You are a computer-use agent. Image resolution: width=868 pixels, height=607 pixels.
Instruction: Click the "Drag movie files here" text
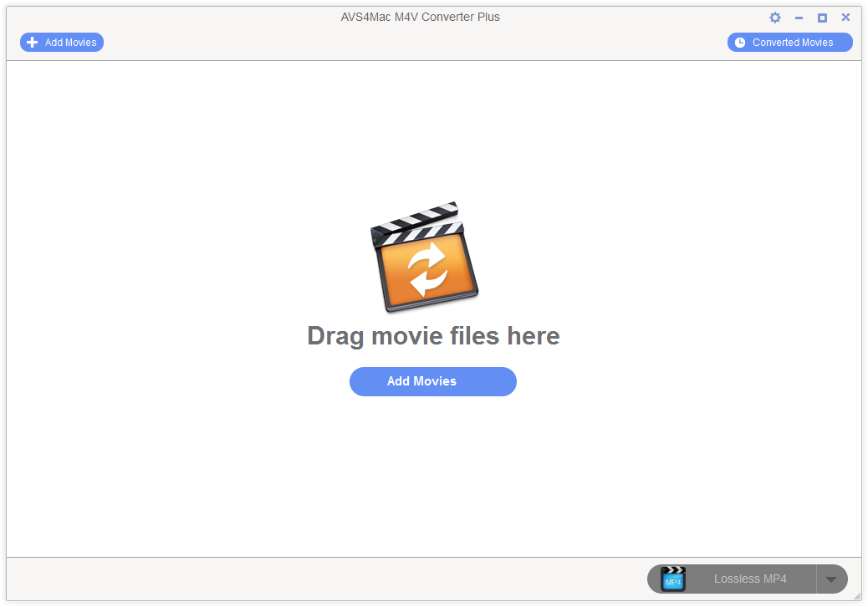(x=433, y=336)
